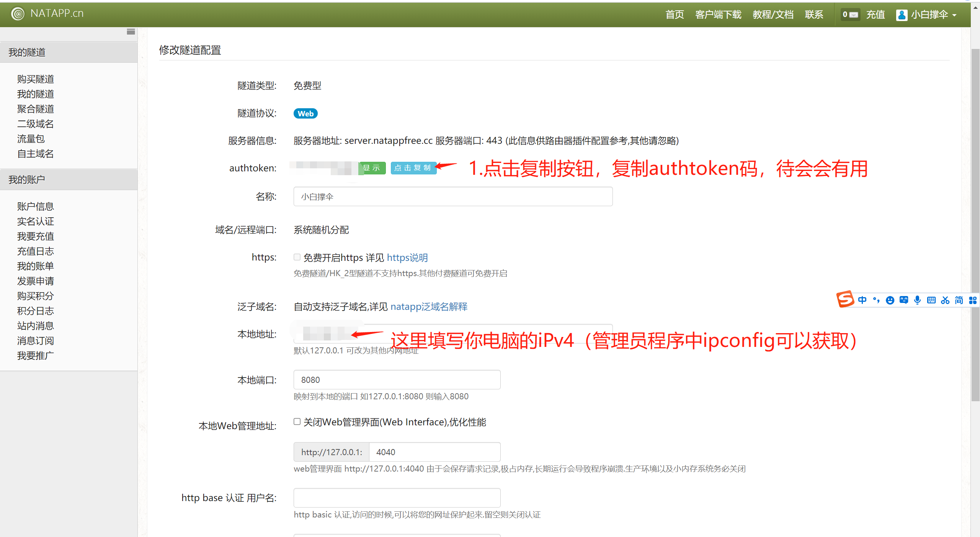This screenshot has width=980, height=537.
Task: Click the Sogou input method logo
Action: coord(845,299)
